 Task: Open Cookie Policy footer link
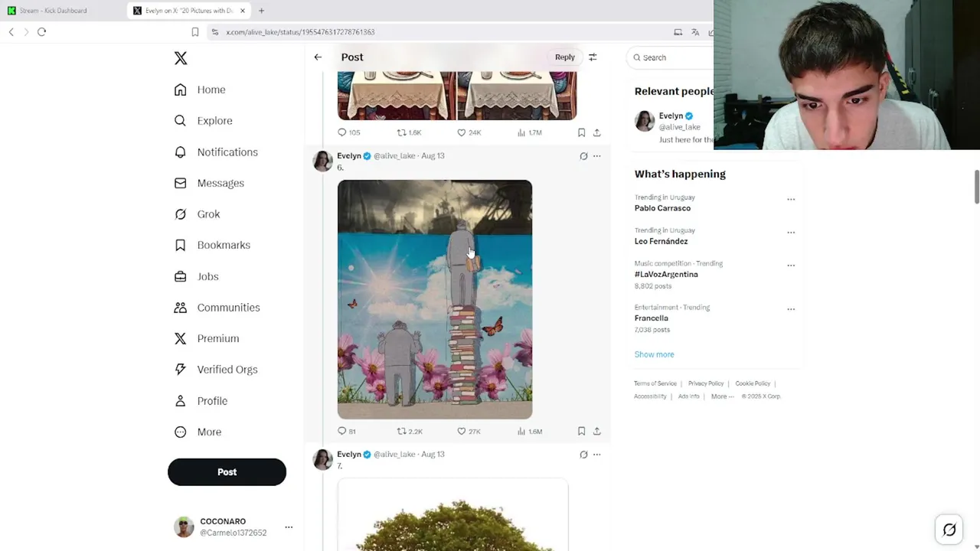tap(753, 383)
